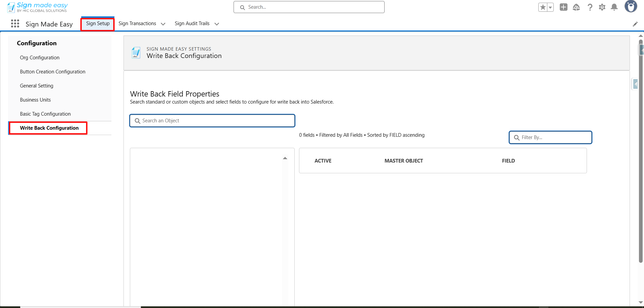Click the Sign Made Easy logo
The height and width of the screenshot is (308, 644).
pos(38,7)
